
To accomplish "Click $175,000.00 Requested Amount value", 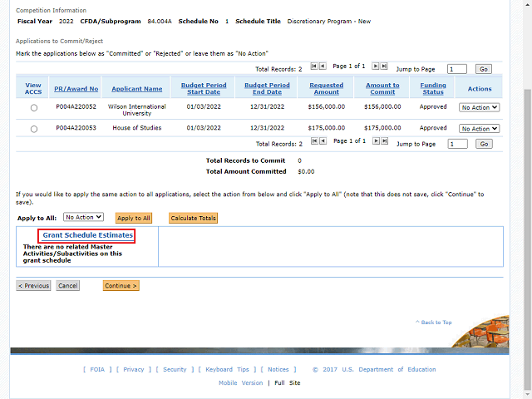I will pos(327,128).
